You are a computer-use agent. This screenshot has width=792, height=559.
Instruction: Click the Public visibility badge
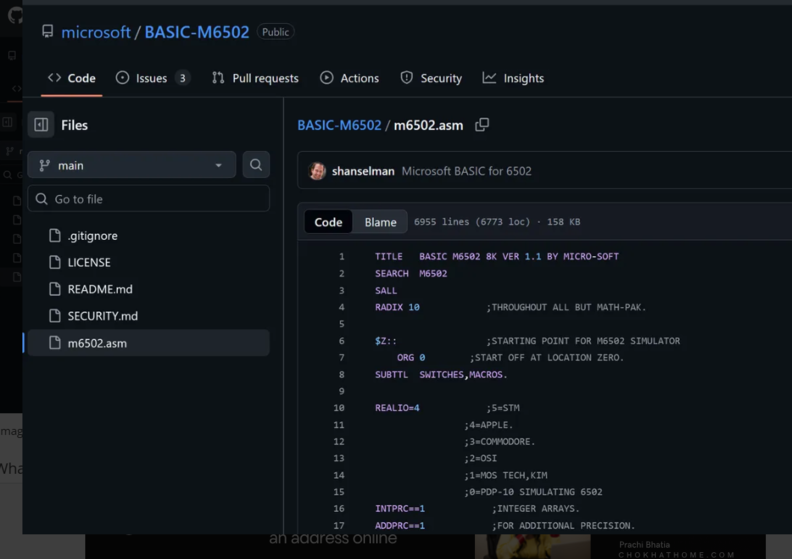click(x=275, y=32)
